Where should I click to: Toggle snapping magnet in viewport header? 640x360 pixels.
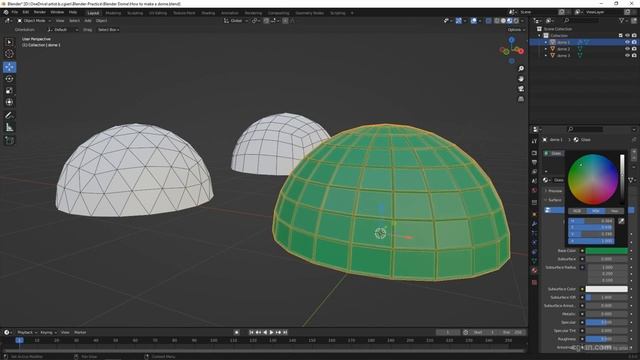pyautogui.click(x=266, y=20)
